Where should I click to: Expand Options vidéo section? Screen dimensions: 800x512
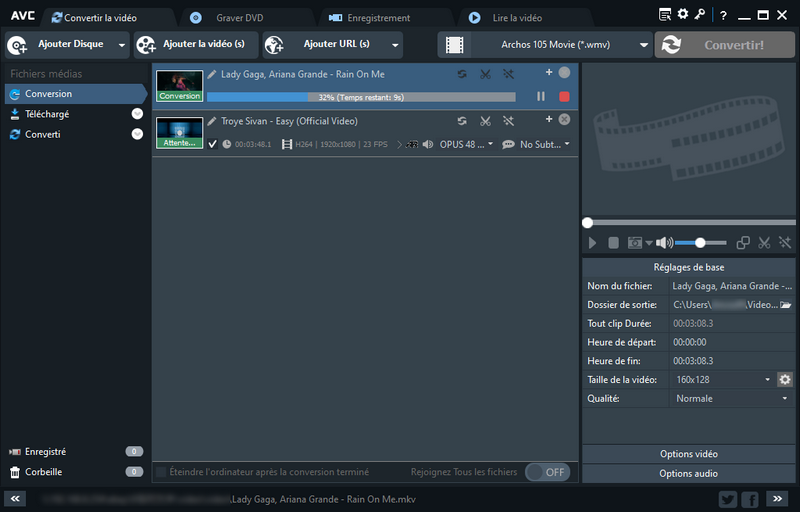(x=689, y=454)
